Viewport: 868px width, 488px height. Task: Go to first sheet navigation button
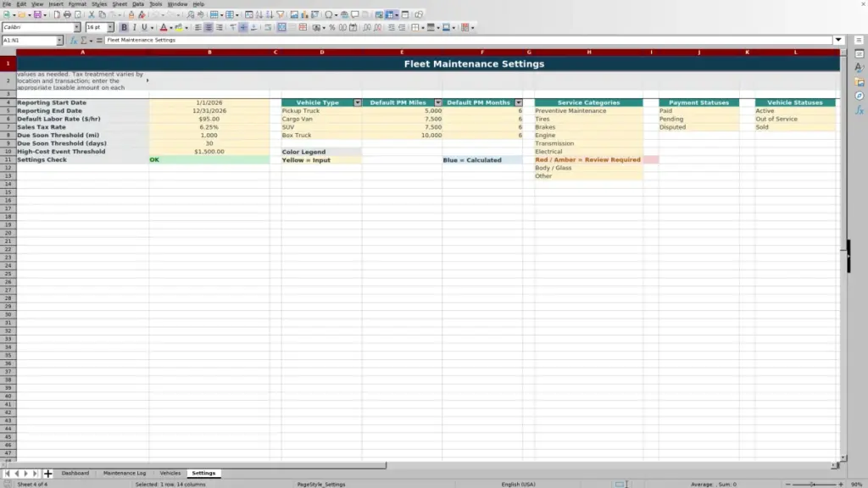pyautogui.click(x=7, y=473)
